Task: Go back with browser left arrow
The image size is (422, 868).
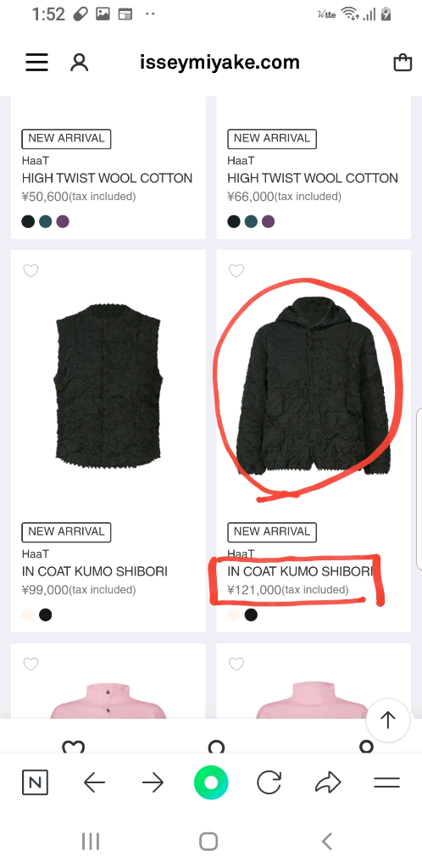Action: (x=94, y=782)
